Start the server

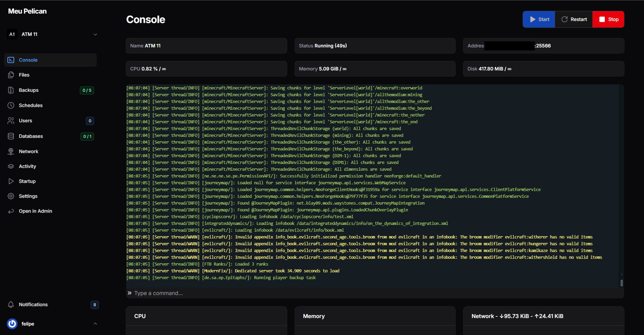click(x=539, y=19)
